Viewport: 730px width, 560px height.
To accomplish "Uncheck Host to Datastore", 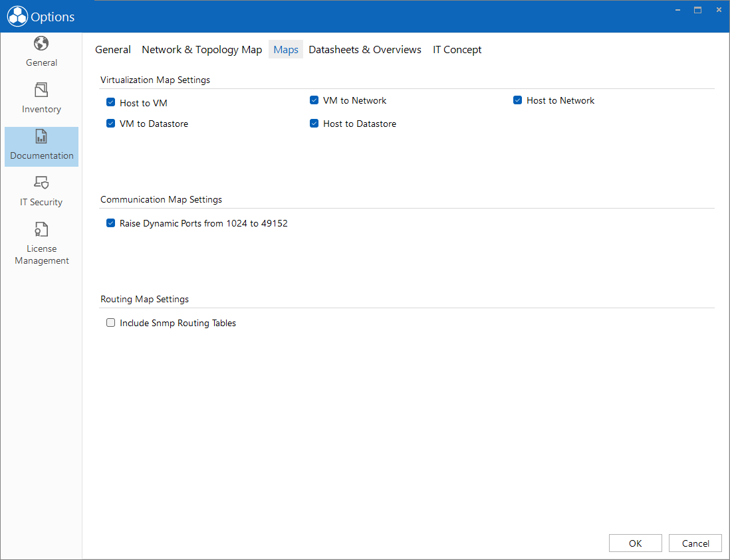I will (314, 124).
